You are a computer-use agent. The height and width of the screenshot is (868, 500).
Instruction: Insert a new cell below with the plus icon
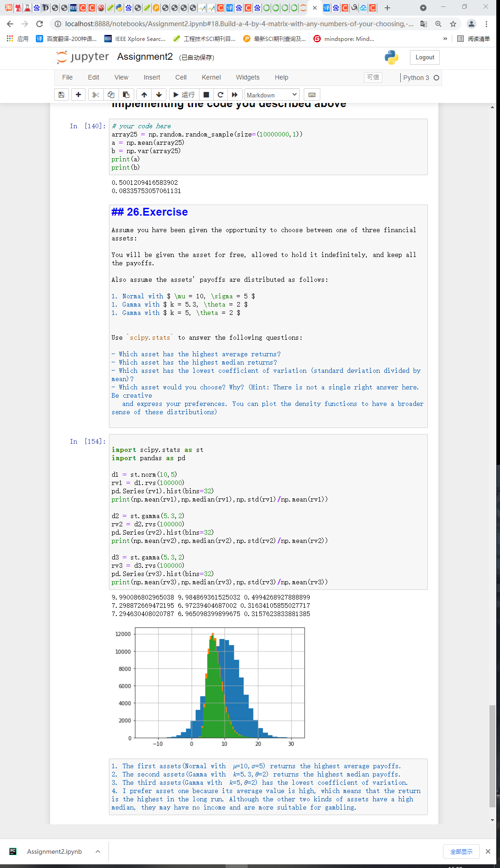tap(78, 95)
